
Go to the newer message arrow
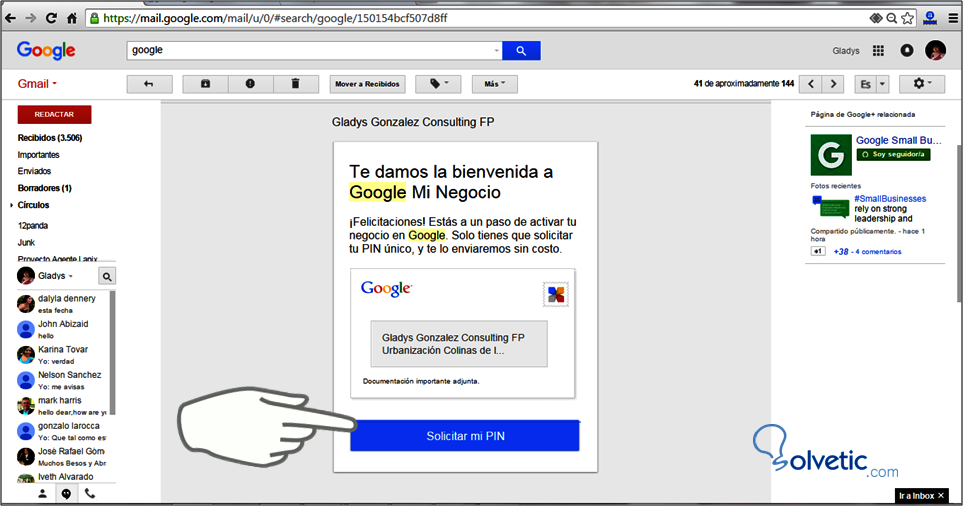pos(811,84)
